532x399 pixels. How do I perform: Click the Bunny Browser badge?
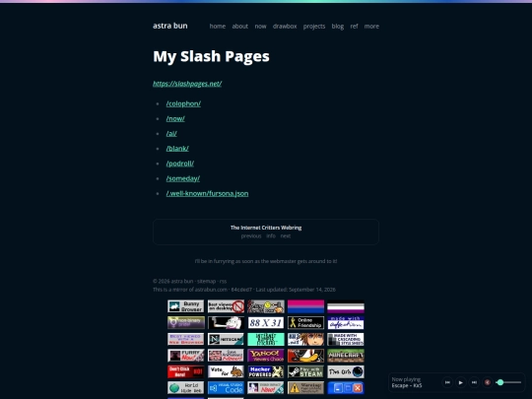[186, 306]
